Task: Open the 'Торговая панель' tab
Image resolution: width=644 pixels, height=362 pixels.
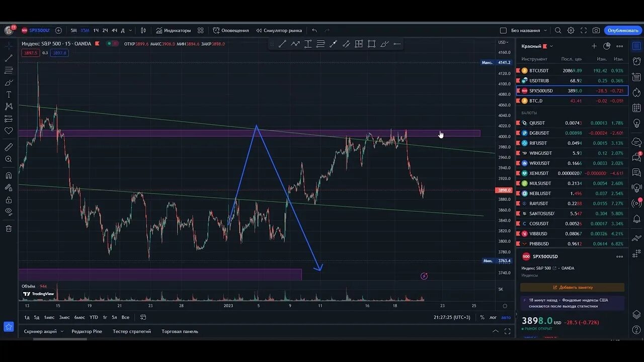Action: click(x=180, y=331)
